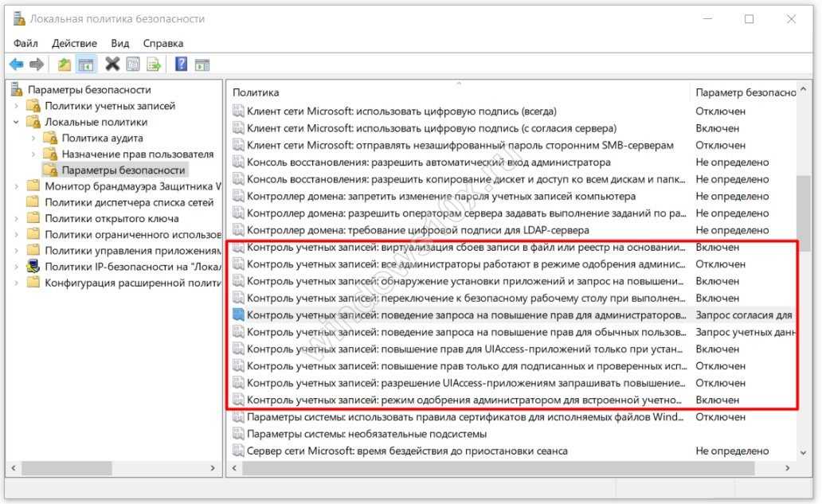The height and width of the screenshot is (504, 822).
Task: Click the left pane horizontal scrollbar thumb
Action: coord(67,468)
